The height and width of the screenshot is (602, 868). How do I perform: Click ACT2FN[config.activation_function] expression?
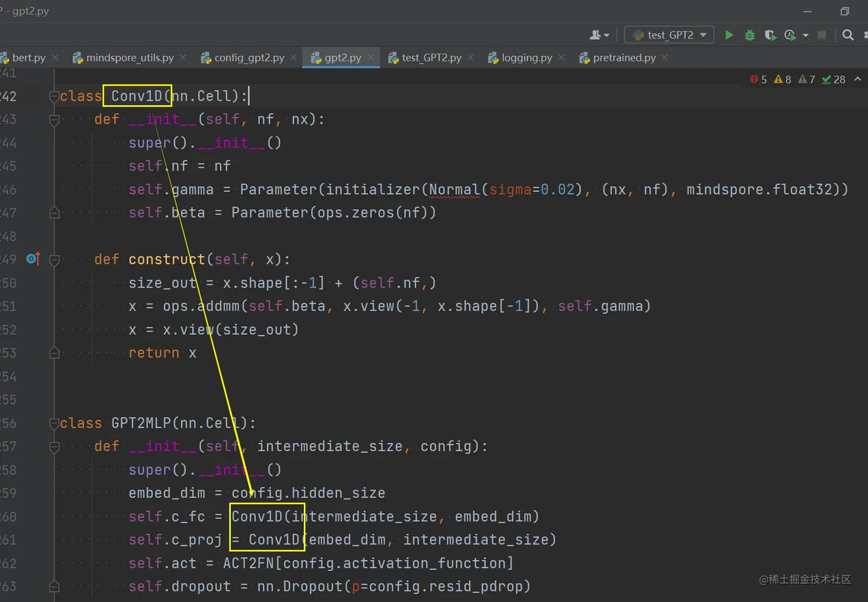[368, 563]
